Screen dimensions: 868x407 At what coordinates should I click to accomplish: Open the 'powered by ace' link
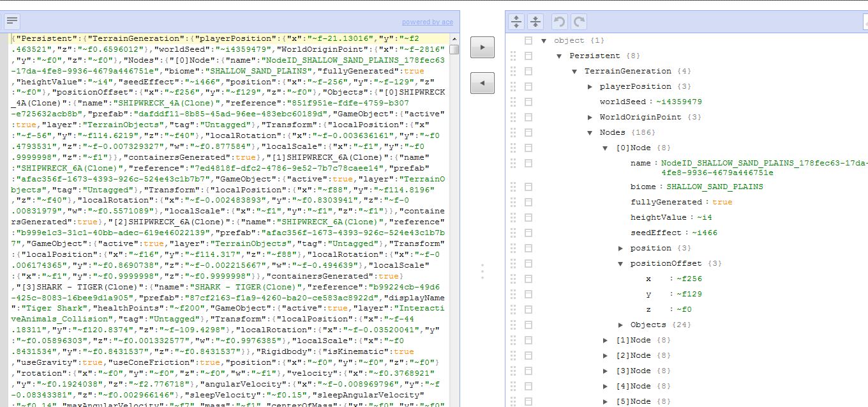[427, 22]
